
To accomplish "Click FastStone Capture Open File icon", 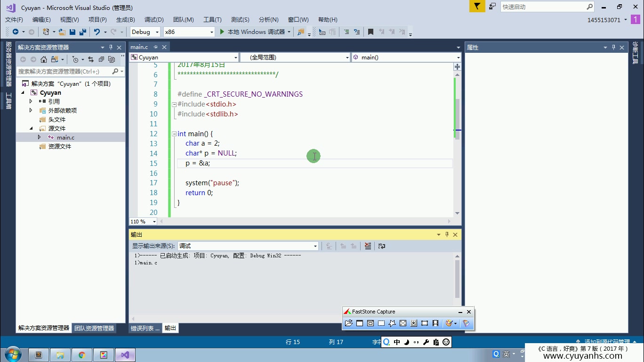I will point(349,323).
